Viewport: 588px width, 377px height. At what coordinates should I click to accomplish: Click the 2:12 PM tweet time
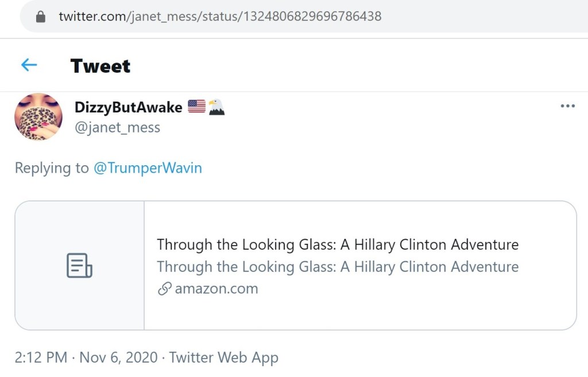41,357
